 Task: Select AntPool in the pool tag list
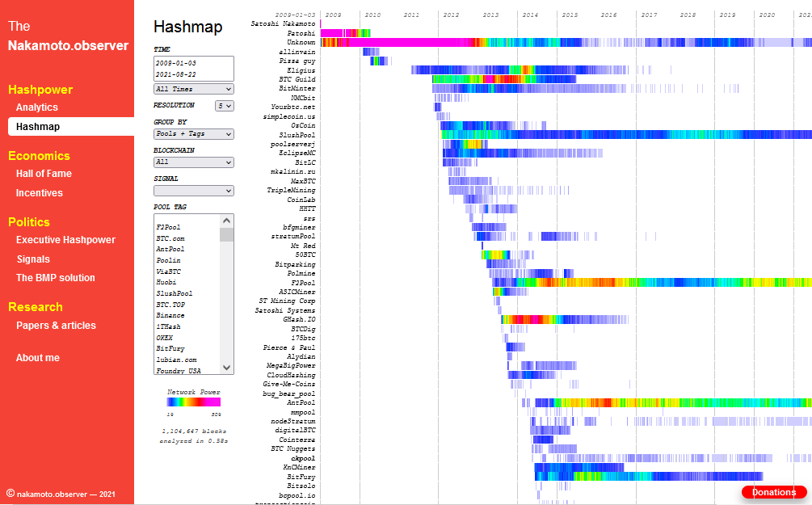pyautogui.click(x=170, y=249)
